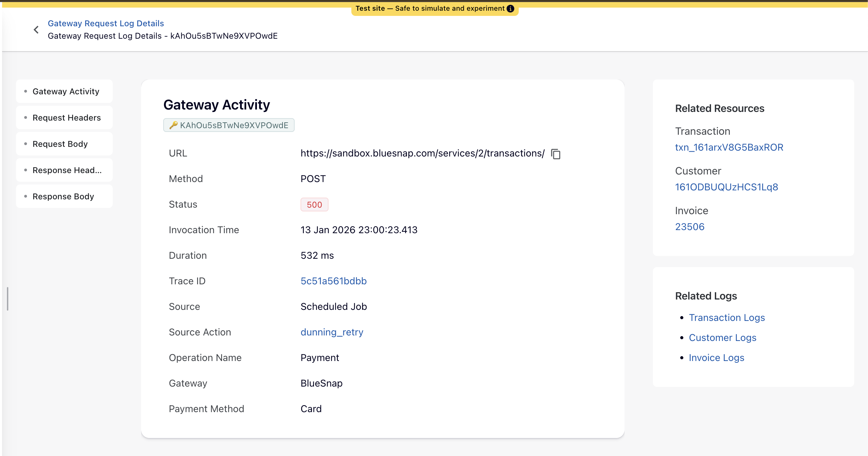Viewport: 868px width, 456px height.
Task: Click the key icon badge KAhOu5sBTwNe9XVPOwdE
Action: coord(229,125)
